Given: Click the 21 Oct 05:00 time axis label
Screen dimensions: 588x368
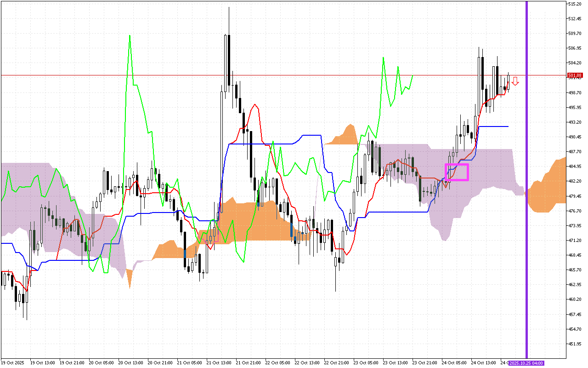Looking at the screenshot, I should coord(189,362).
